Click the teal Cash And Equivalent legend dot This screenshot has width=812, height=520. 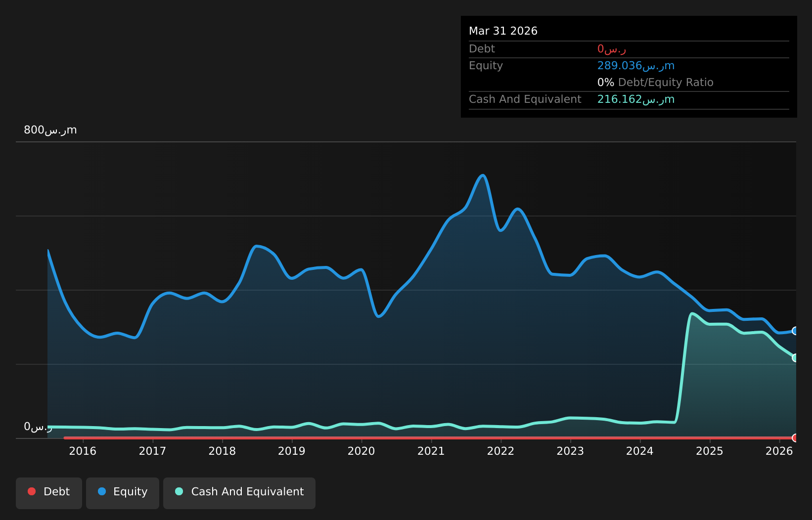(179, 491)
